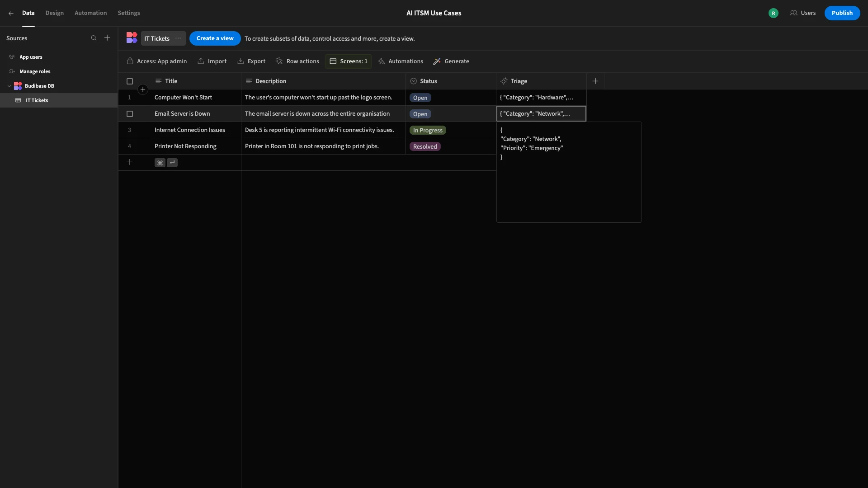Viewport: 868px width, 488px height.
Task: Select the email server description cell
Action: 324,114
